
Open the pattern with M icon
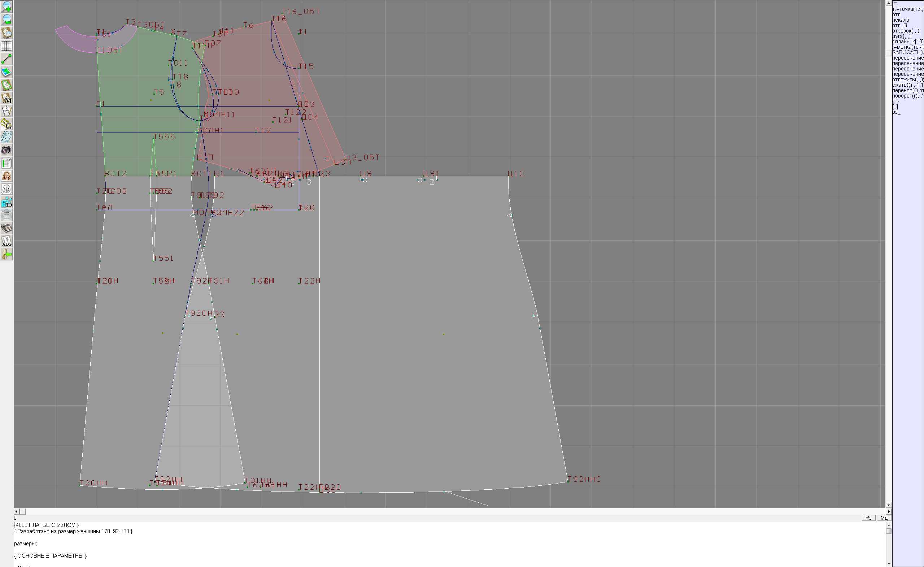pyautogui.click(x=7, y=98)
